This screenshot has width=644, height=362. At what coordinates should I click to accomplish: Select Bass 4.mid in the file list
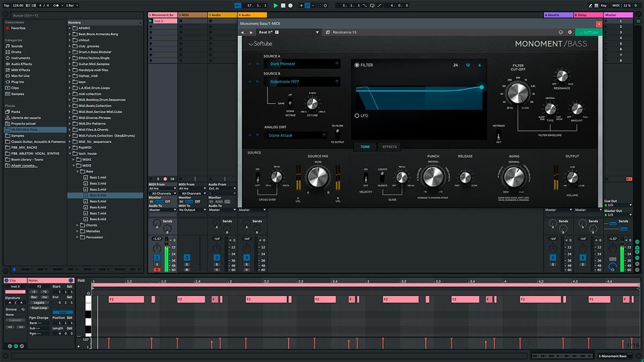pos(105,196)
